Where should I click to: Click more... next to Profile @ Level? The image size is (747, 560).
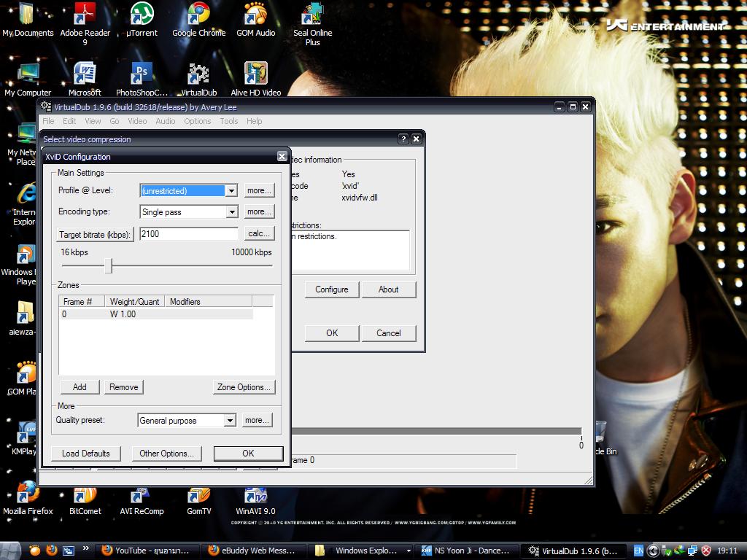pyautogui.click(x=259, y=190)
